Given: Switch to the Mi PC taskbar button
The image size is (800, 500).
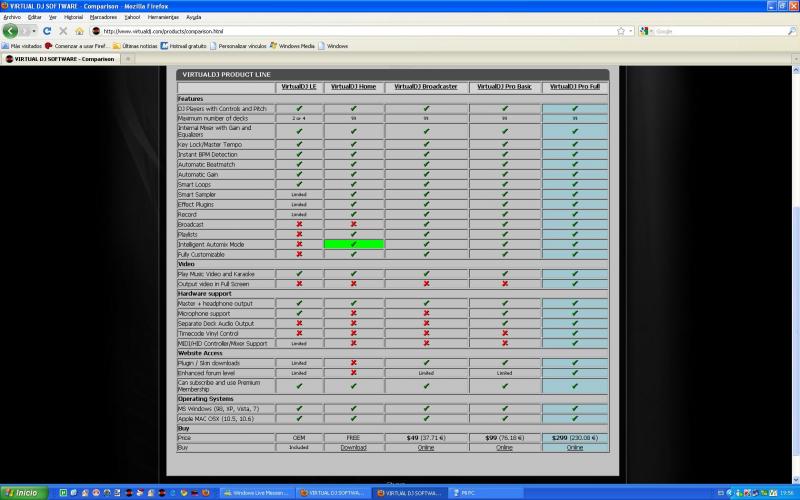Looking at the screenshot, I should [485, 493].
